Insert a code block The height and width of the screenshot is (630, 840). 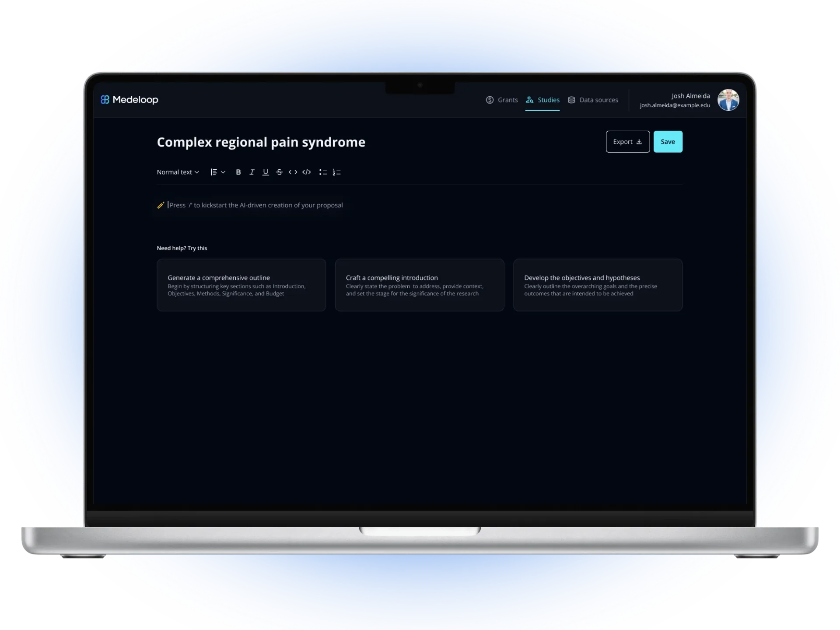307,172
